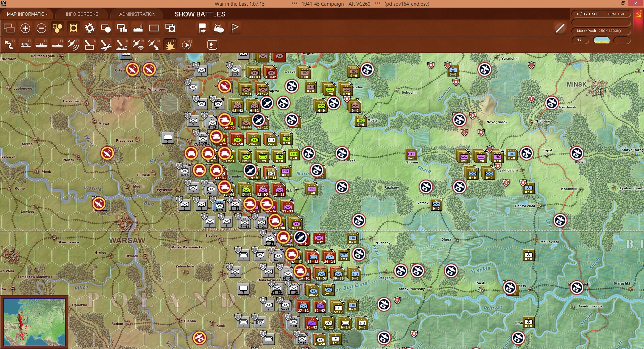Viewport: 644px width, 349px height.
Task: Toggle the hex grid overlay
Action: [57, 28]
